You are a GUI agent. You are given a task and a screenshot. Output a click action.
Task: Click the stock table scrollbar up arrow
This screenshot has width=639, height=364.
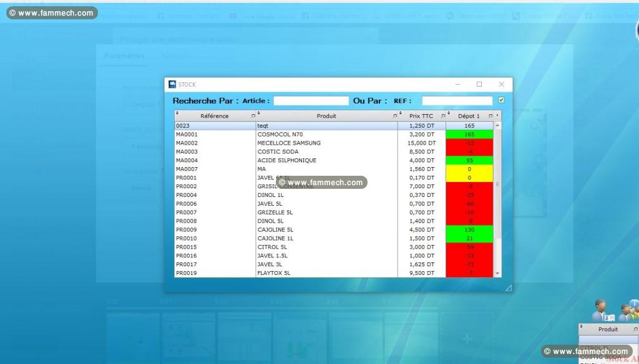(497, 126)
